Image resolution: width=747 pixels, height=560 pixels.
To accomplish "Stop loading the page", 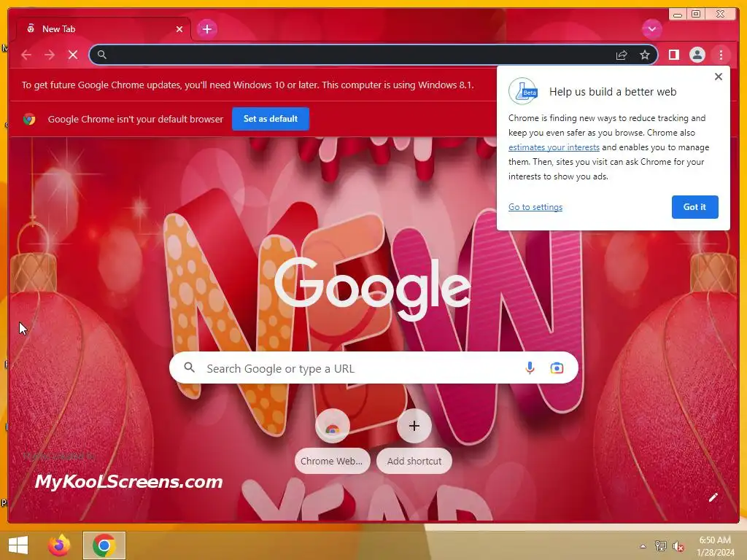I will click(x=73, y=55).
